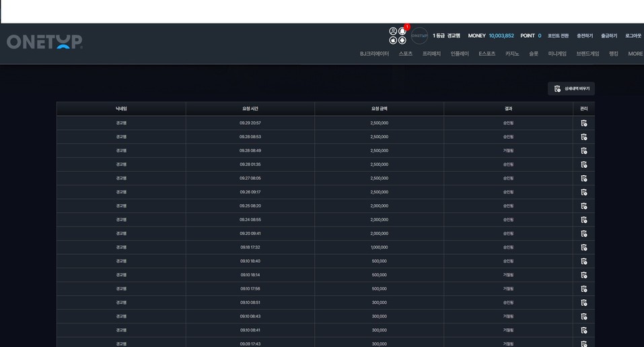Open the 스포츠 menu
Viewport: 644px width, 347px height.
point(405,54)
